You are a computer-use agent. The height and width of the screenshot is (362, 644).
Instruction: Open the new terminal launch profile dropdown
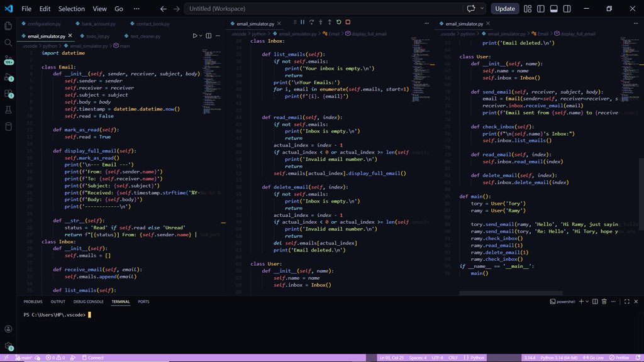(x=587, y=302)
